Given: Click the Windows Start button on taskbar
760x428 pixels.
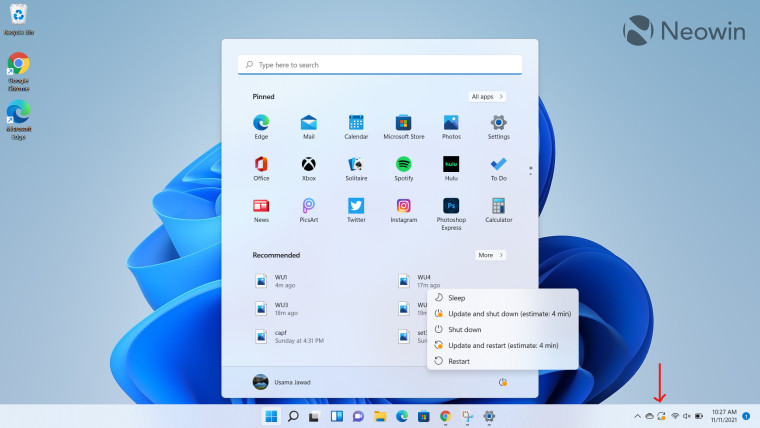Looking at the screenshot, I should (x=270, y=416).
